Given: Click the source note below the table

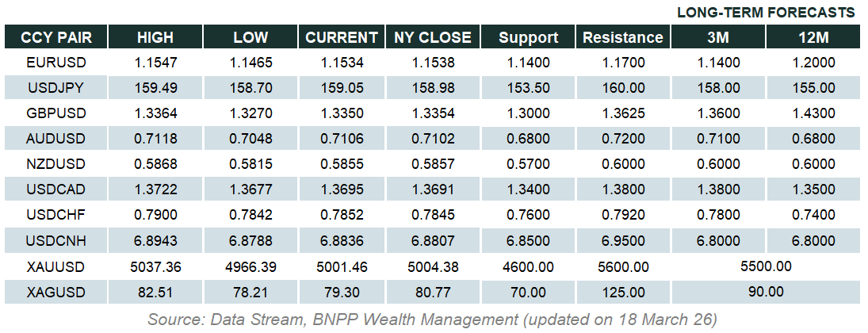Looking at the screenshot, I should [432, 319].
